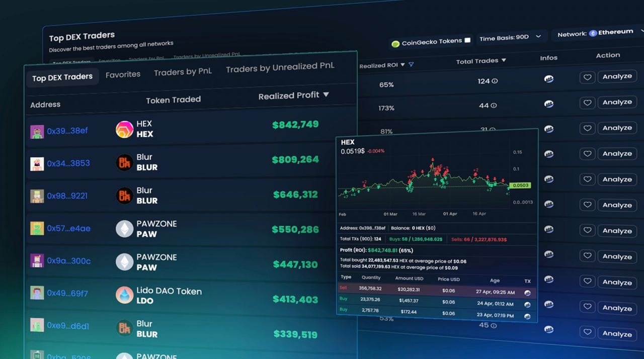Click the Buys 58 / 1,286,948.62$ figure

[x=416, y=239]
